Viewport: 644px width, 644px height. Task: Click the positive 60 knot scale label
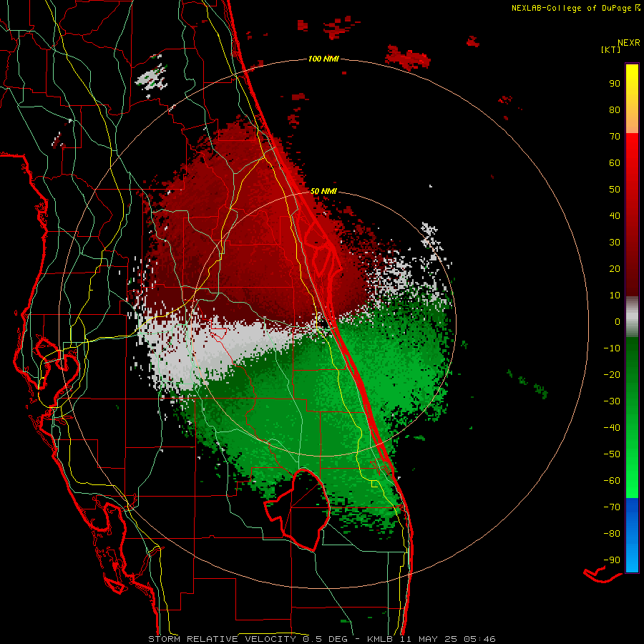615,162
